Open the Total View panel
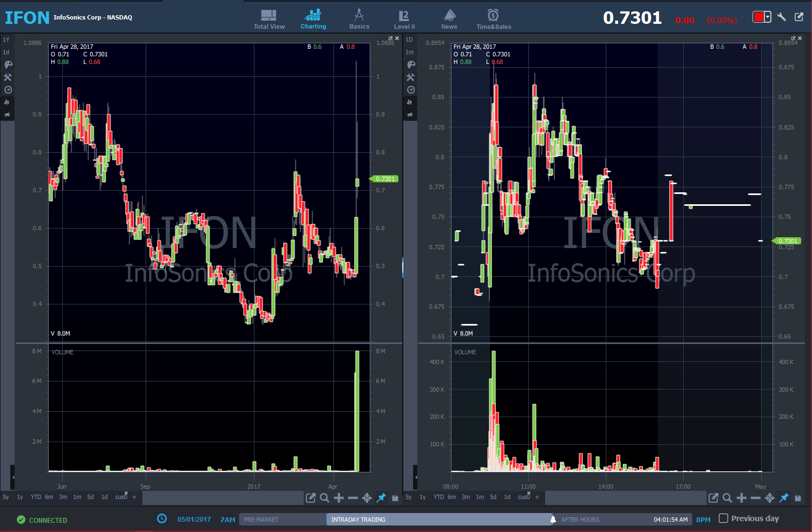This screenshot has width=812, height=532. (269, 20)
